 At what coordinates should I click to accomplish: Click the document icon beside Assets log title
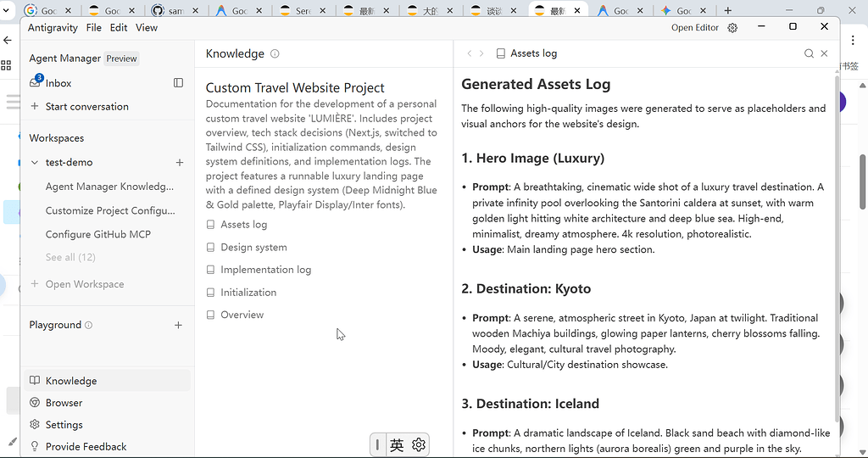[501, 53]
